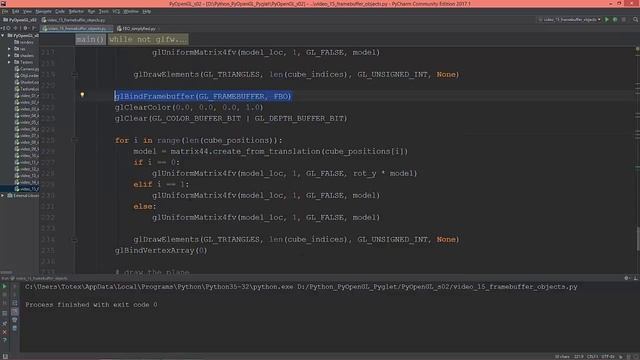Image resolution: width=640 pixels, height=360 pixels.
Task: Click the Run panel gear settings icon
Action: point(627,278)
